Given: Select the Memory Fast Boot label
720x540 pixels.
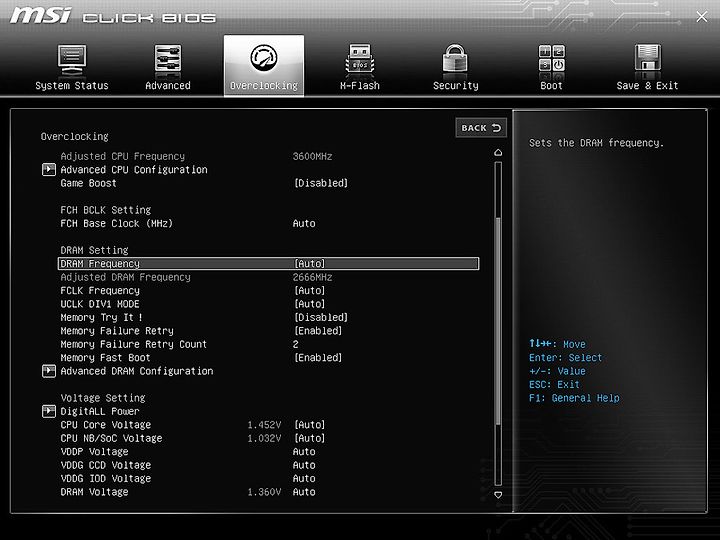Looking at the screenshot, I should 105,358.
